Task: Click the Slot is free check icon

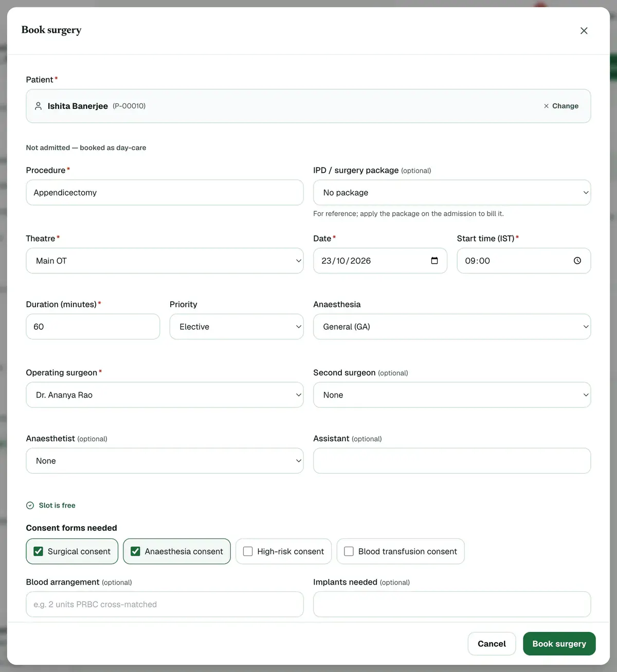Action: tap(30, 506)
